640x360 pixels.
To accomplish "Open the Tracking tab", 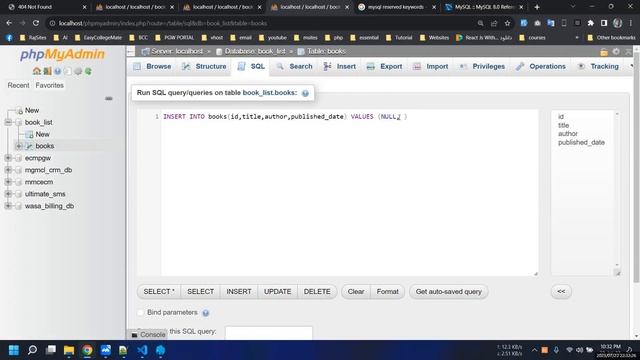I will [598, 67].
